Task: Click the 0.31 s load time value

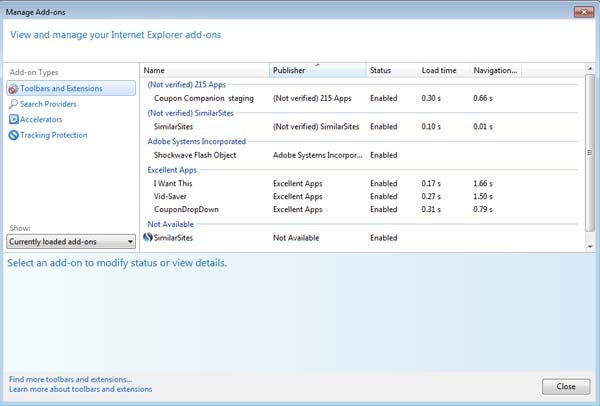Action: (431, 209)
